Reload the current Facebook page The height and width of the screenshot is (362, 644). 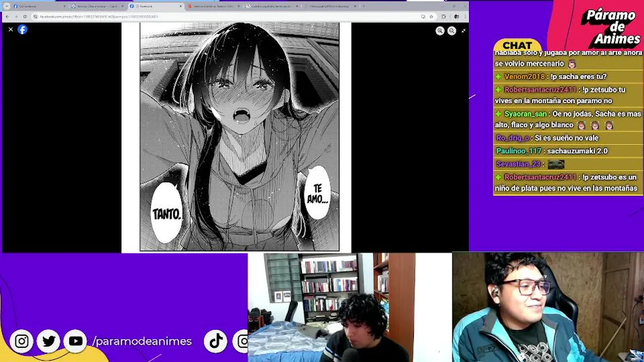(25, 17)
